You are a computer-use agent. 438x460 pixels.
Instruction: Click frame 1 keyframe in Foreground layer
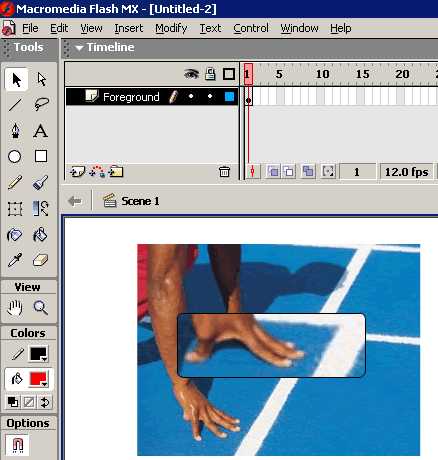coord(248,97)
